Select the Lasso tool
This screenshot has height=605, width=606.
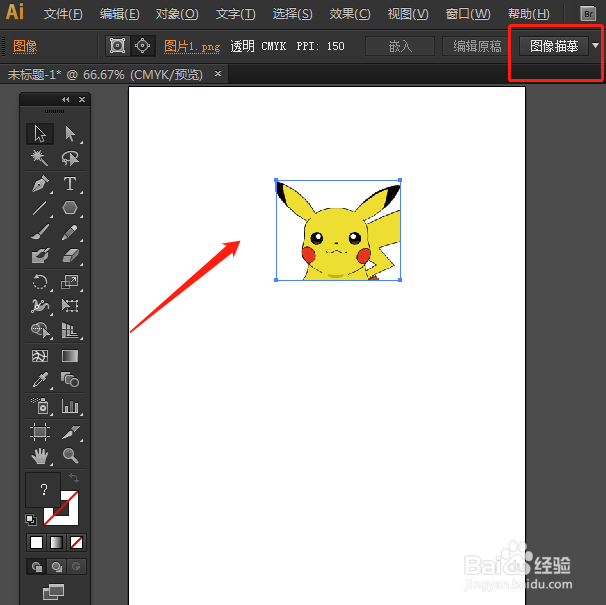70,158
